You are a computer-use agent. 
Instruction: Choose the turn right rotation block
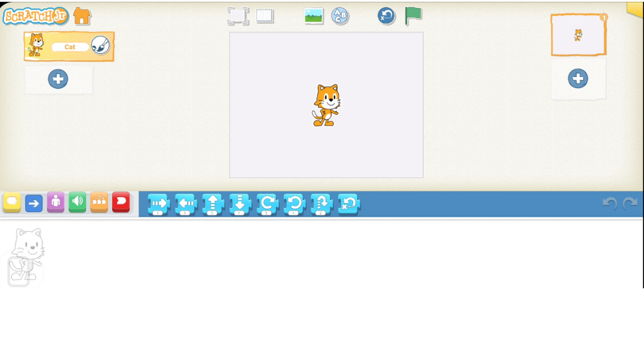pyautogui.click(x=267, y=204)
